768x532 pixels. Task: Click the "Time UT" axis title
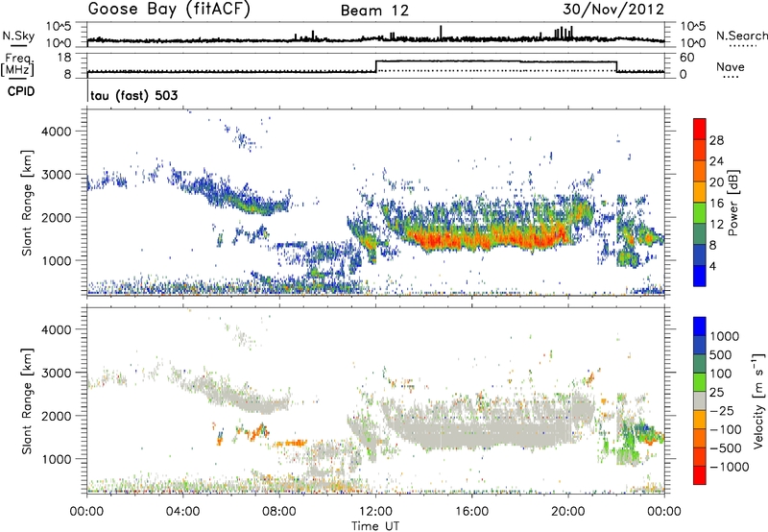pyautogui.click(x=375, y=526)
